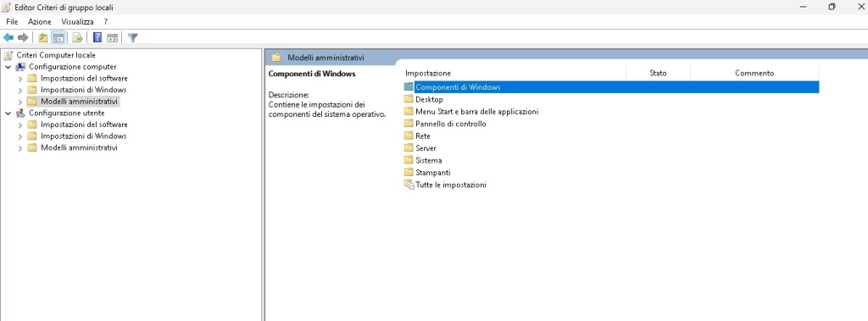Click folder icon beside Sistema in list

click(409, 160)
